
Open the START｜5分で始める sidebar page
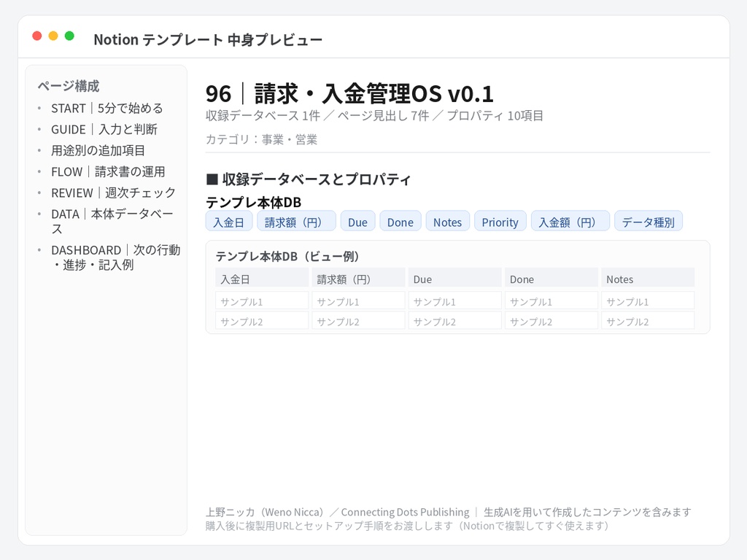(107, 109)
